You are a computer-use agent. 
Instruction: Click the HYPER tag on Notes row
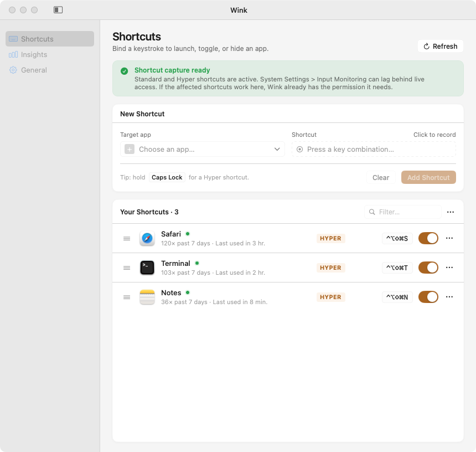[x=330, y=297]
